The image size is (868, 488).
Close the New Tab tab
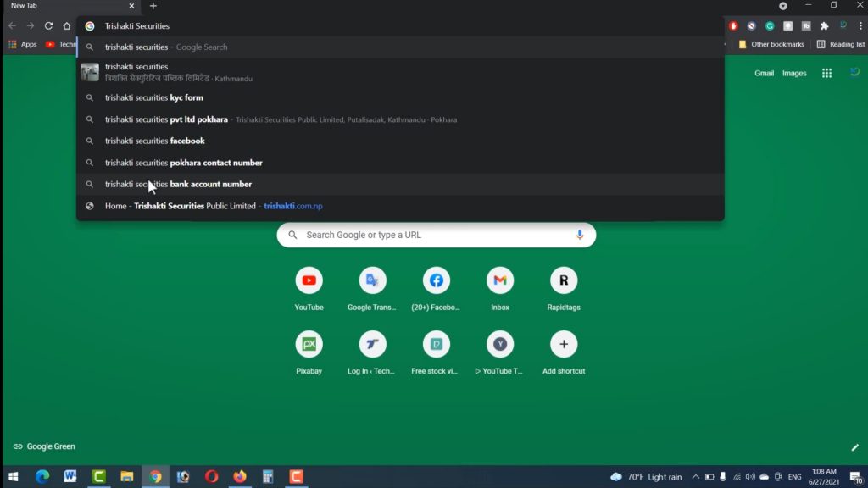point(131,6)
